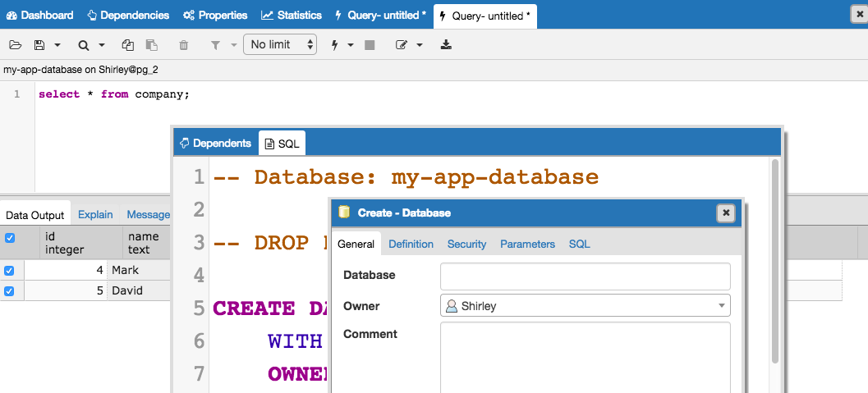Toggle checkbox for the Mark row

click(10, 270)
